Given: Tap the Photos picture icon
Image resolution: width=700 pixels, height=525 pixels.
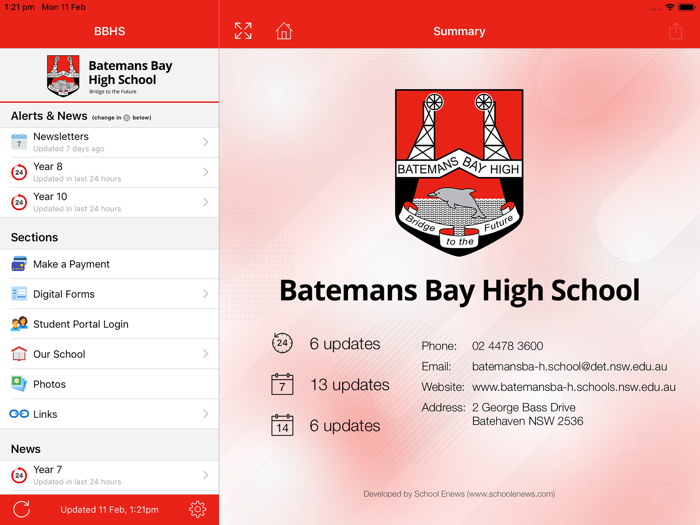Looking at the screenshot, I should tap(19, 383).
